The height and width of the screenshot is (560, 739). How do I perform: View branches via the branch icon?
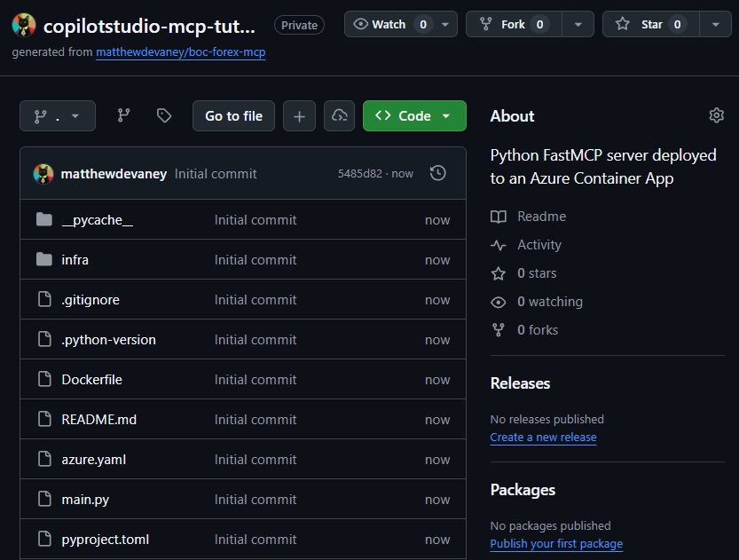[x=123, y=115]
